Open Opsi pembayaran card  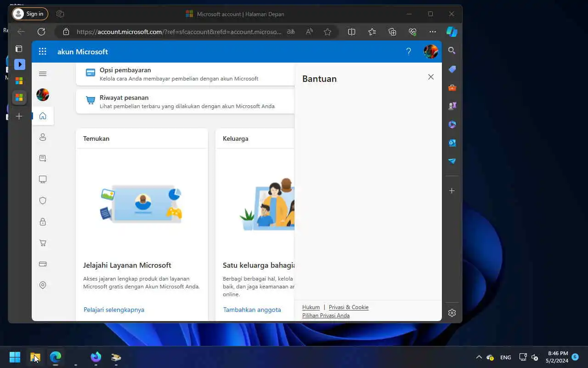pyautogui.click(x=185, y=74)
